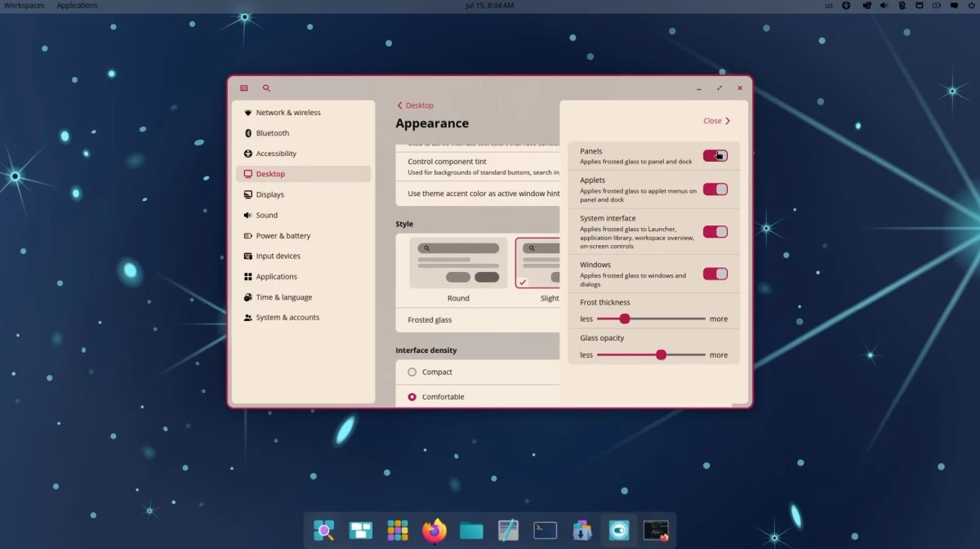Click the System & accounts people icon
This screenshot has width=980, height=549.
(248, 318)
